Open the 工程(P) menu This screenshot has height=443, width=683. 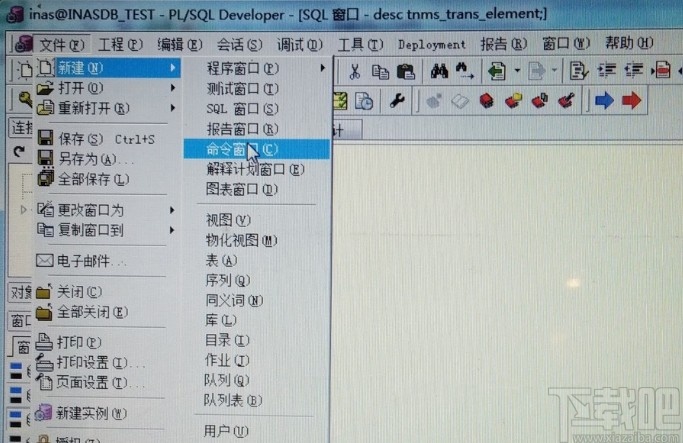[120, 44]
